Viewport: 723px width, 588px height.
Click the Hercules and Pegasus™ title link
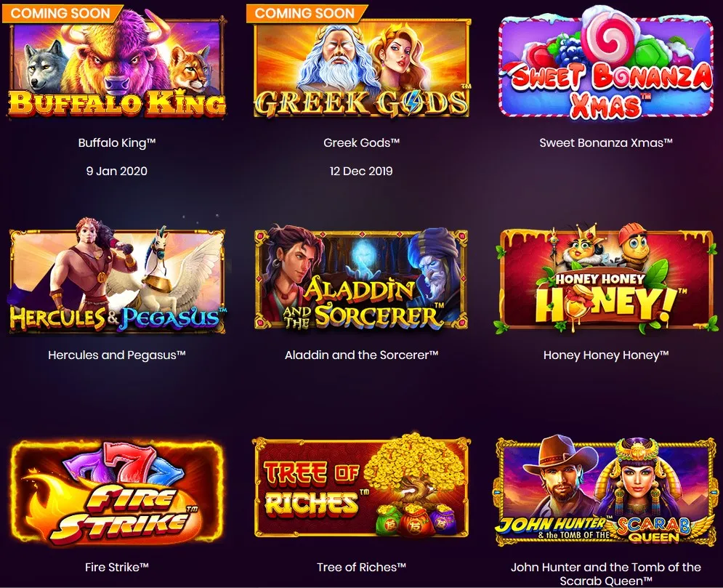(x=117, y=355)
